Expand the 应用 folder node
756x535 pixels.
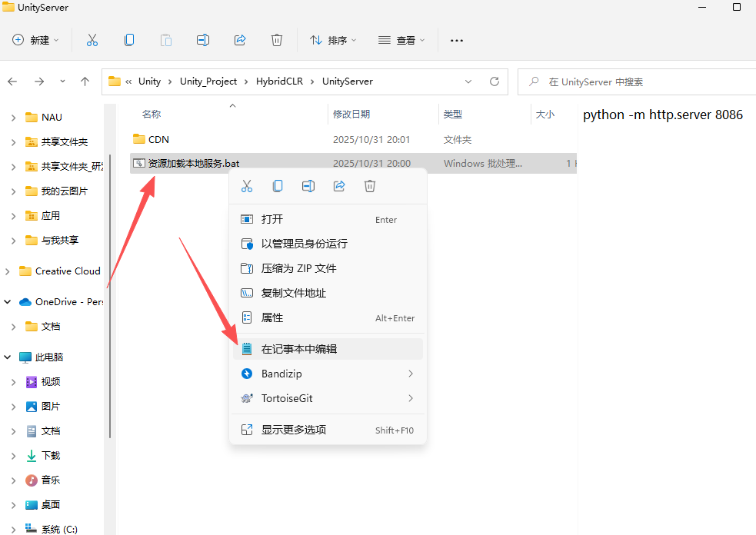tap(14, 216)
